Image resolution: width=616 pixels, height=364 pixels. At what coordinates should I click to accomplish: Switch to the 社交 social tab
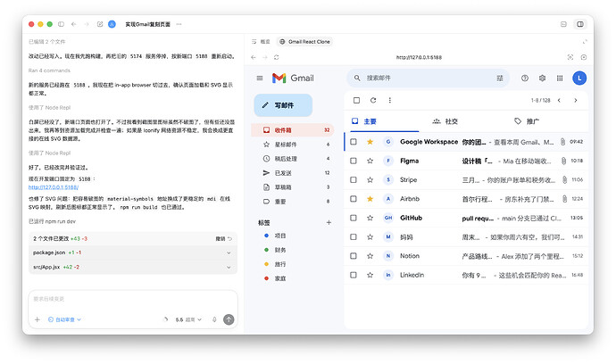click(x=445, y=121)
